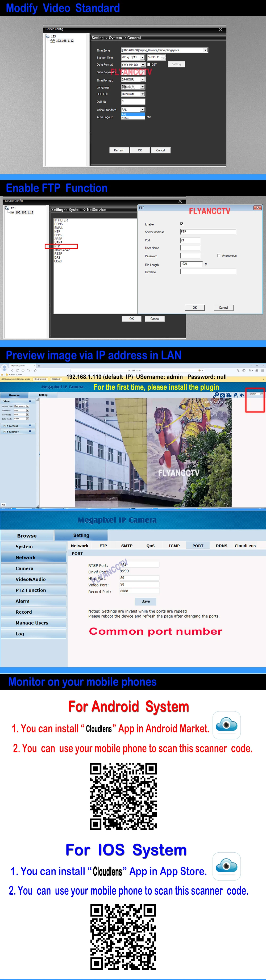The width and height of the screenshot is (266, 980).
Task: Open the English language dropdown in web viewer
Action: coord(261,394)
